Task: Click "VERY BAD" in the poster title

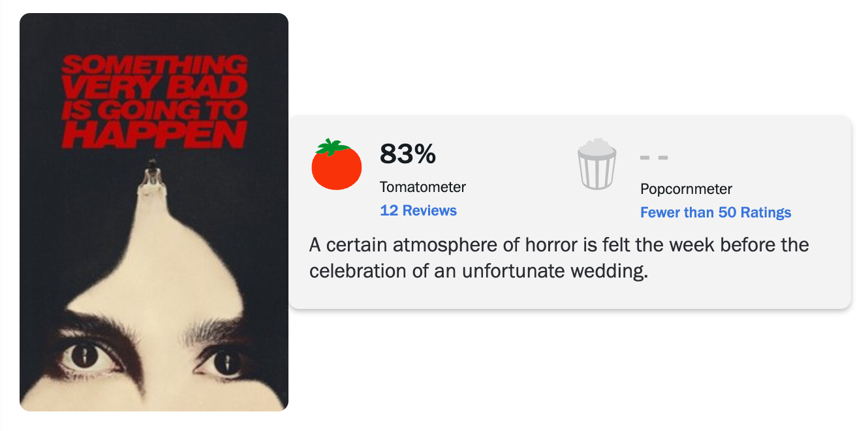Action: 154,88
